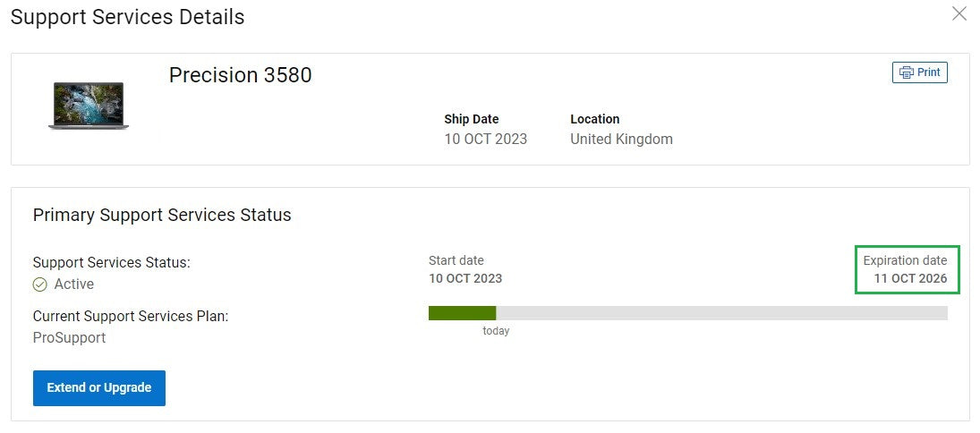Click the today marker under progress bar
This screenshot has height=433, width=980.
click(496, 331)
